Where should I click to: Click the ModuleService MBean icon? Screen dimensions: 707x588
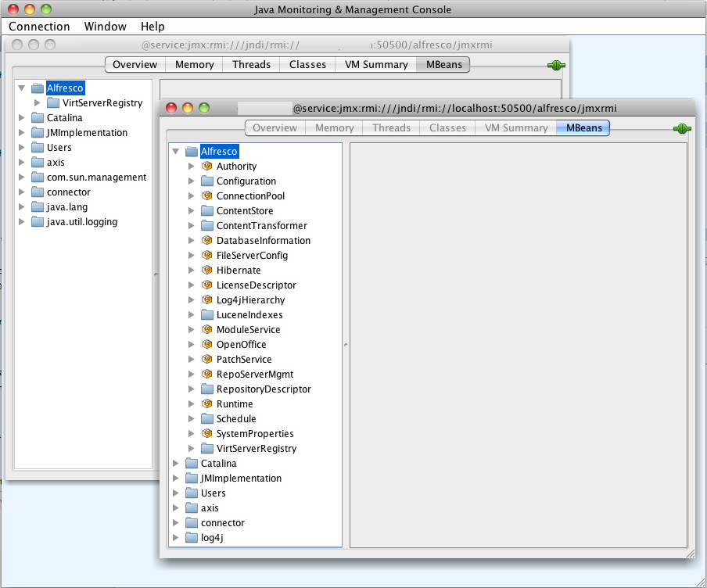click(207, 330)
